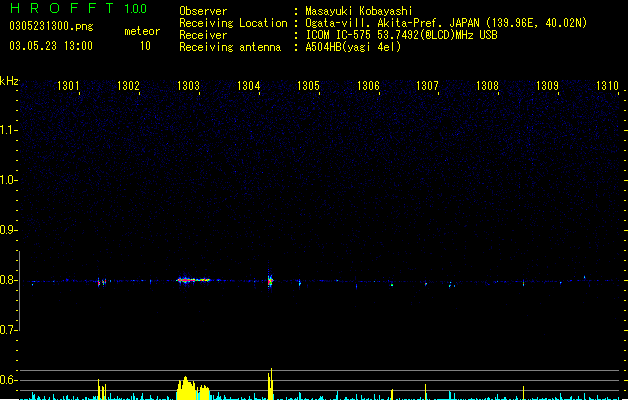The image size is (629, 400).
Task: Click the 1307 time axis label
Action: coord(427,85)
